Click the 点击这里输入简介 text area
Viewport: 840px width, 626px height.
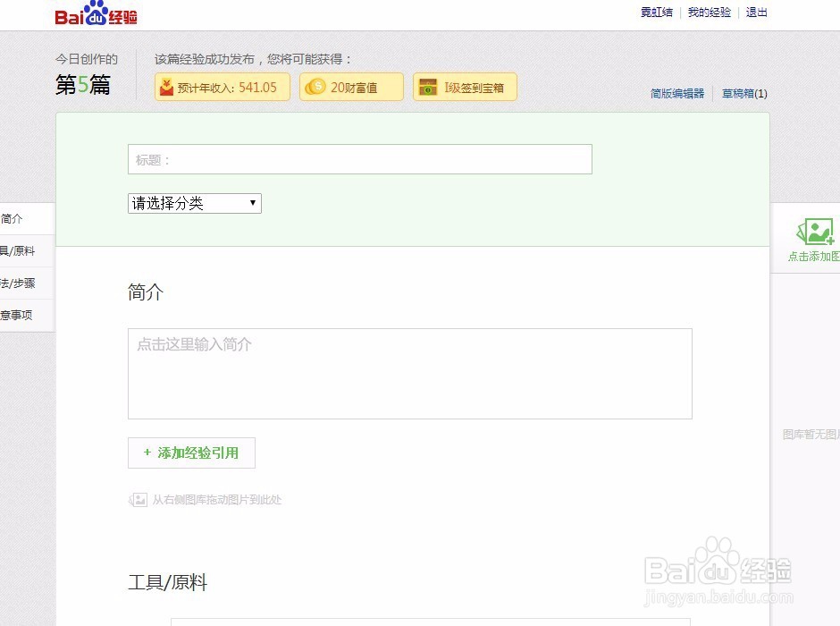[x=410, y=373]
